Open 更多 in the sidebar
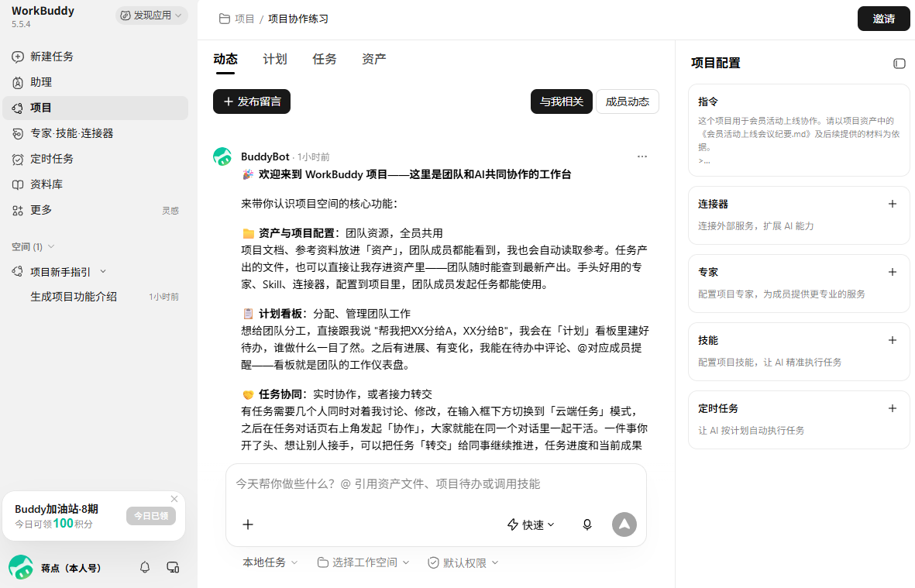The width and height of the screenshot is (915, 588). click(x=95, y=210)
